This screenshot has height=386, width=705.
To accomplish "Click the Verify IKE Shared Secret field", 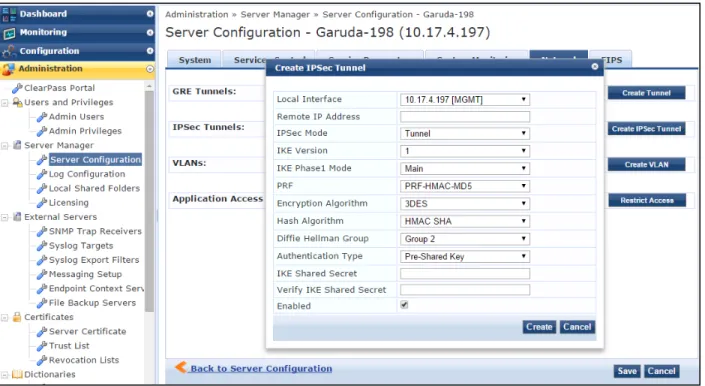I will tap(465, 290).
